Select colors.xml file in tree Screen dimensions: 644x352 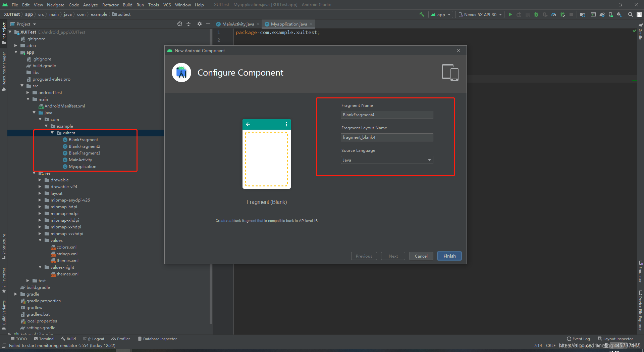coord(66,247)
